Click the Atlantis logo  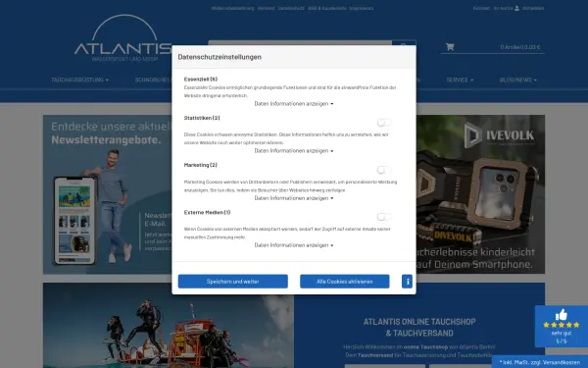(x=123, y=38)
